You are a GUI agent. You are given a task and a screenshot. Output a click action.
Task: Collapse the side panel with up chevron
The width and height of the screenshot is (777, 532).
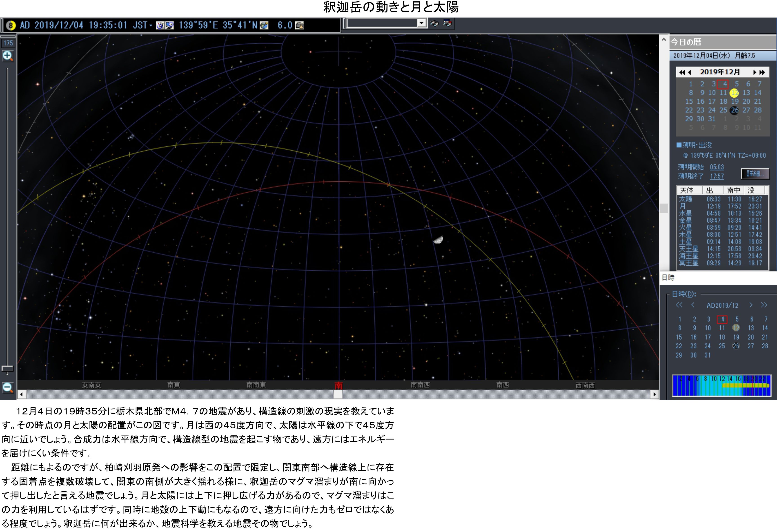point(664,40)
